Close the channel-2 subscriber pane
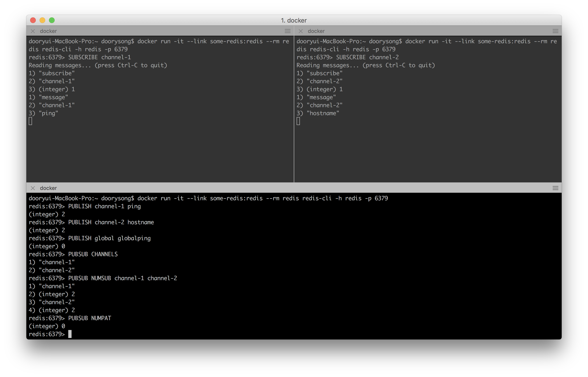This screenshot has height=377, width=588. point(301,31)
